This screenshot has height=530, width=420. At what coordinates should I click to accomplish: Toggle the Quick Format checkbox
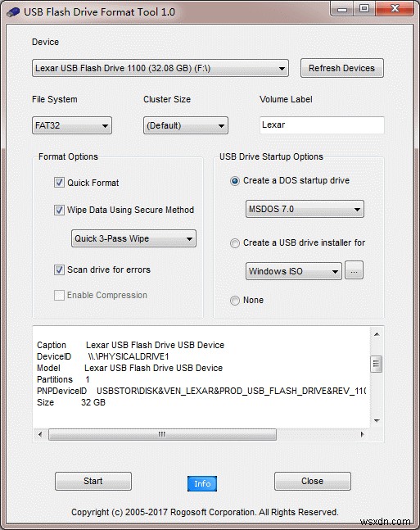coord(59,183)
